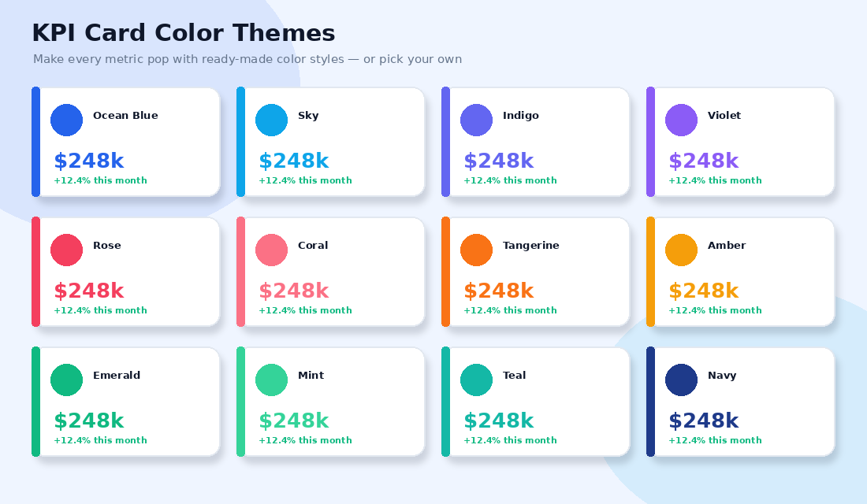Pick the Rose color circle
Image resolution: width=867 pixels, height=504 pixels.
point(66,250)
